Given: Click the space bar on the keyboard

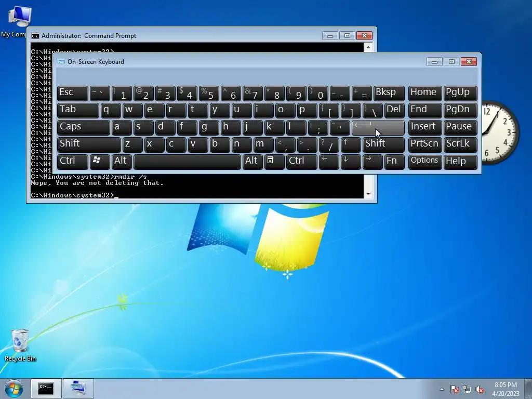Looking at the screenshot, I should point(187,162).
